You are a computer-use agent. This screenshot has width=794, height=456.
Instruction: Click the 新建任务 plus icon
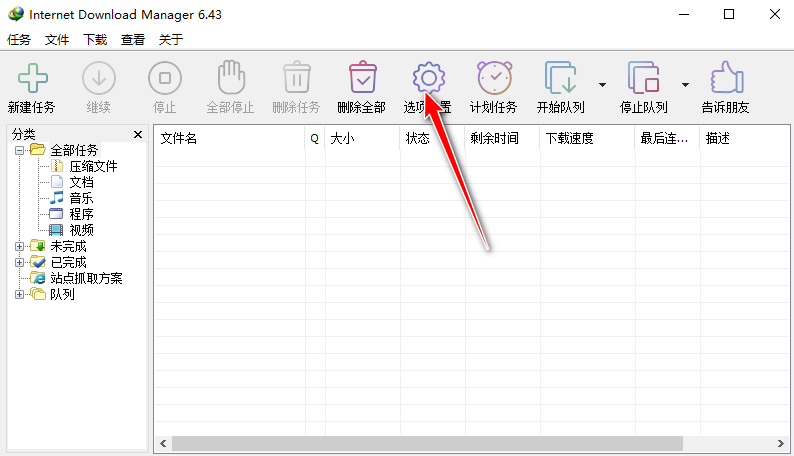click(33, 78)
